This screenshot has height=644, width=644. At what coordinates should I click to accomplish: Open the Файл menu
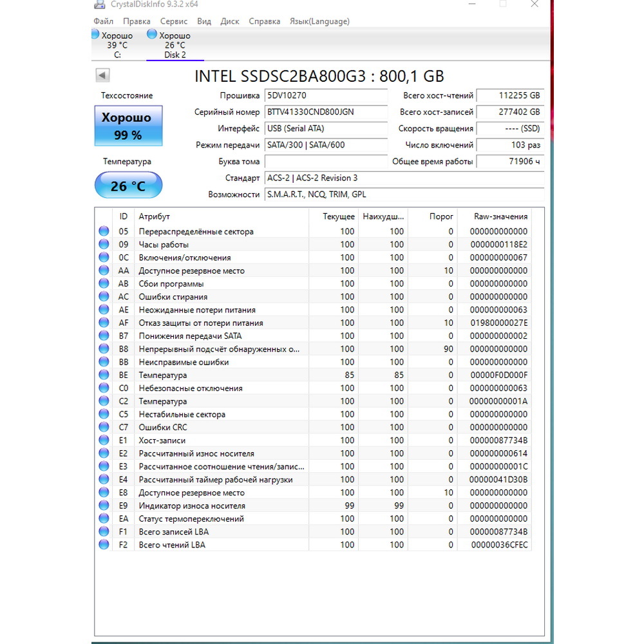[103, 21]
